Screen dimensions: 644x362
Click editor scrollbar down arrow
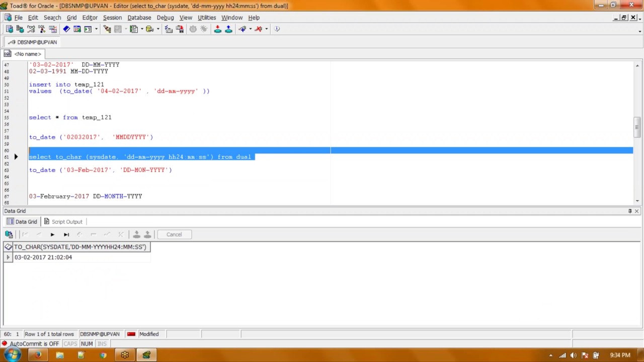(637, 200)
